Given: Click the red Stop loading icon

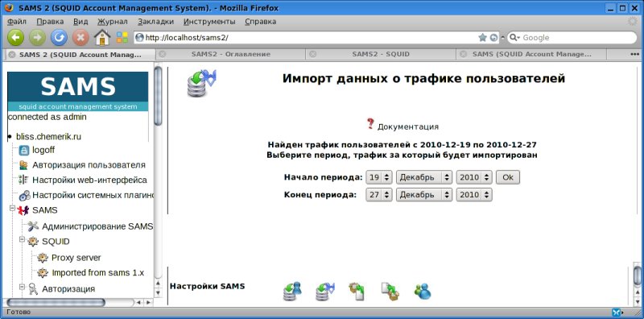Looking at the screenshot, I should (x=80, y=38).
